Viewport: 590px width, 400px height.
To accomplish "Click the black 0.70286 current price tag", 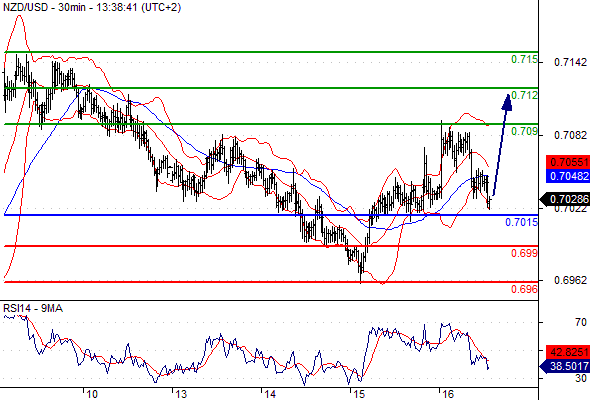I will 566,199.
